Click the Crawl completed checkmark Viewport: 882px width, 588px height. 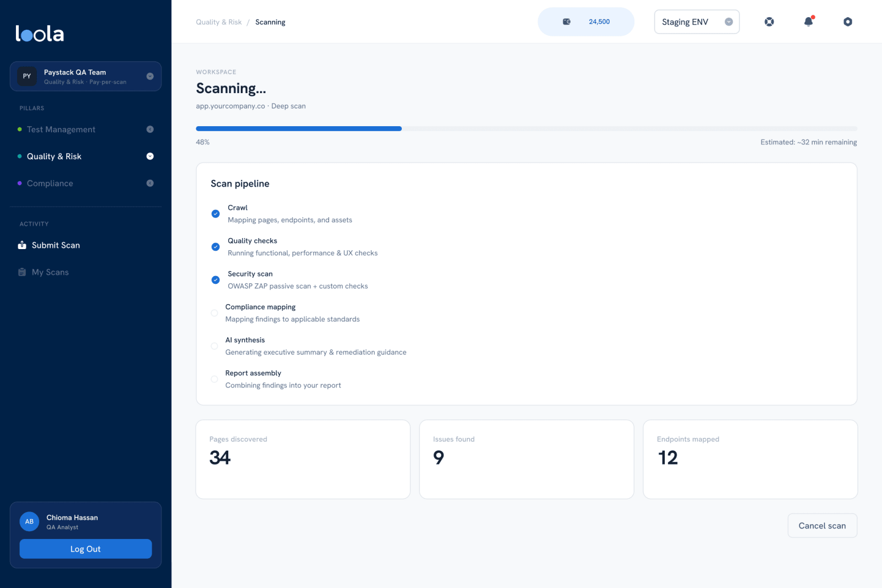tap(216, 214)
